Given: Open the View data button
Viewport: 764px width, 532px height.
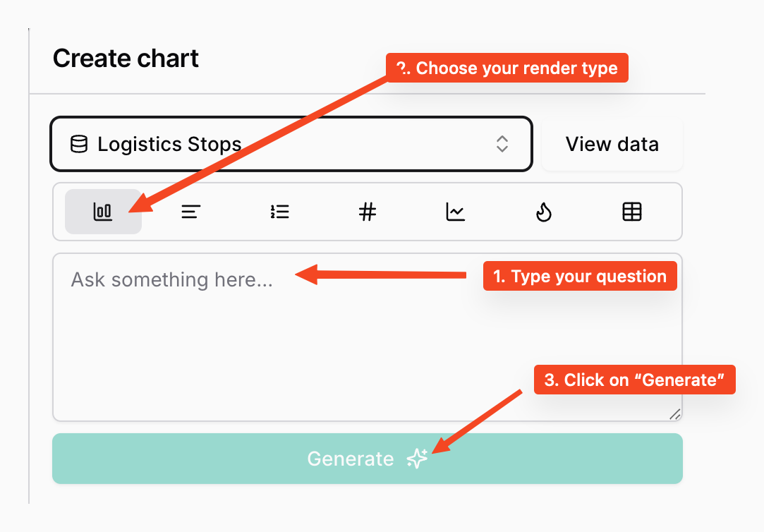Looking at the screenshot, I should pos(612,144).
